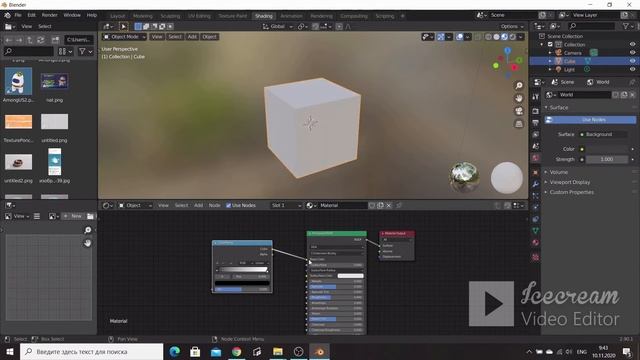This screenshot has width=640, height=360.
Task: Hide the Collection with its eye icon
Action: click(x=632, y=44)
